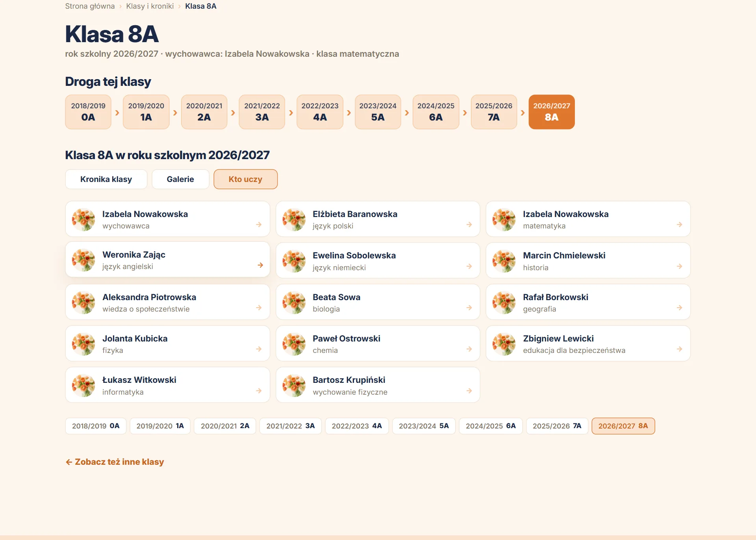Open Paweł Ostrowski teacher name

click(x=346, y=338)
